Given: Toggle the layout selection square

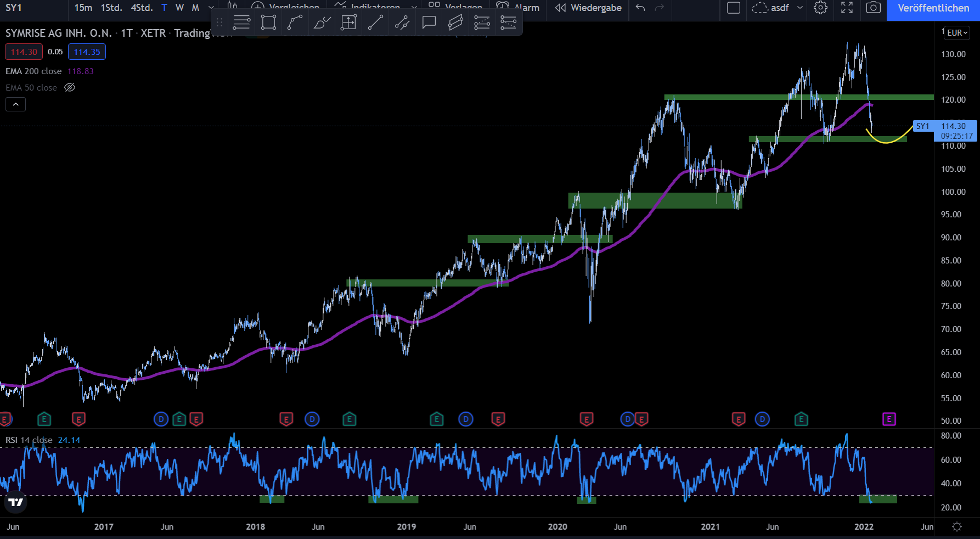Looking at the screenshot, I should (734, 8).
